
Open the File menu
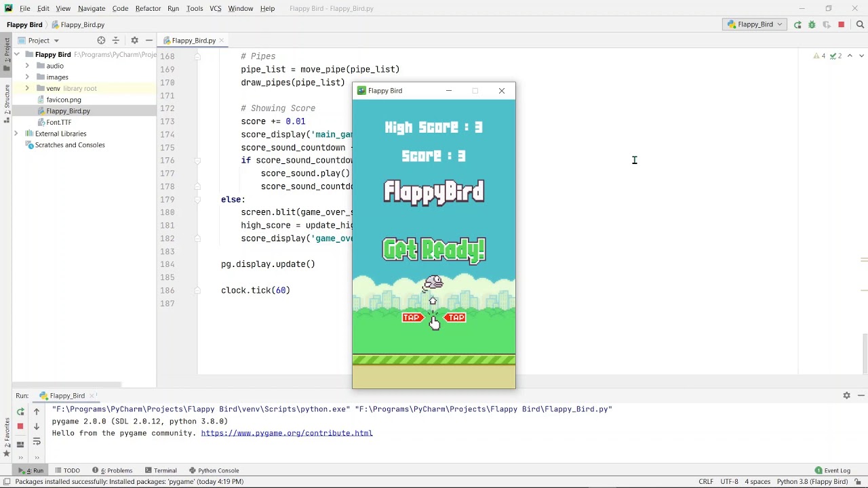coord(24,8)
